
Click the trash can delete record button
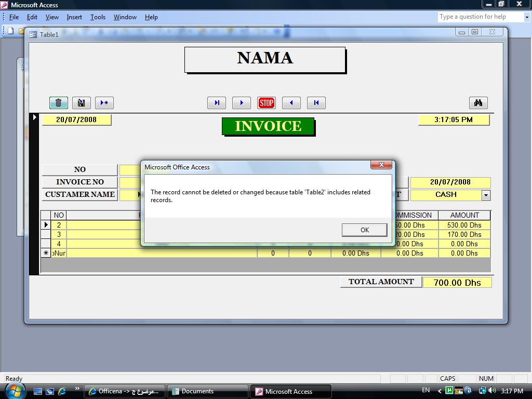(58, 103)
